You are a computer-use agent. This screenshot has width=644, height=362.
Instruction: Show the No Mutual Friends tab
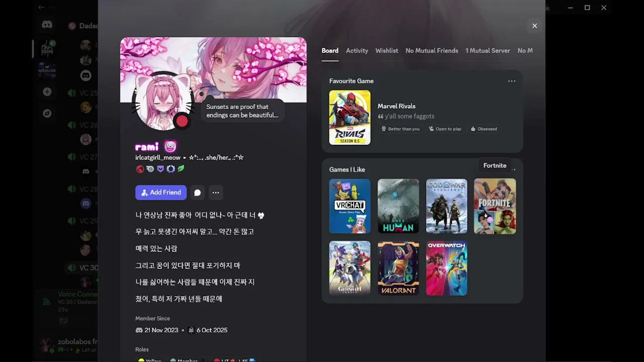click(x=432, y=50)
